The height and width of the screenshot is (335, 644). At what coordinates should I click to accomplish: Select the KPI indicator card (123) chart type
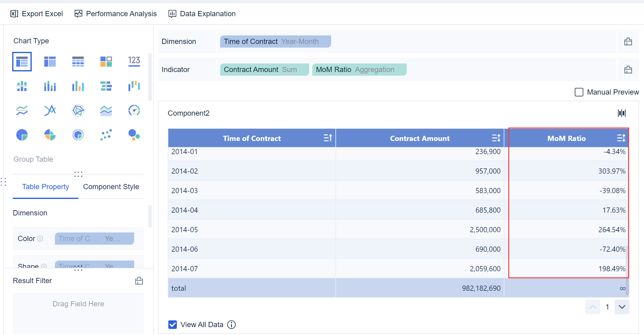pos(134,61)
